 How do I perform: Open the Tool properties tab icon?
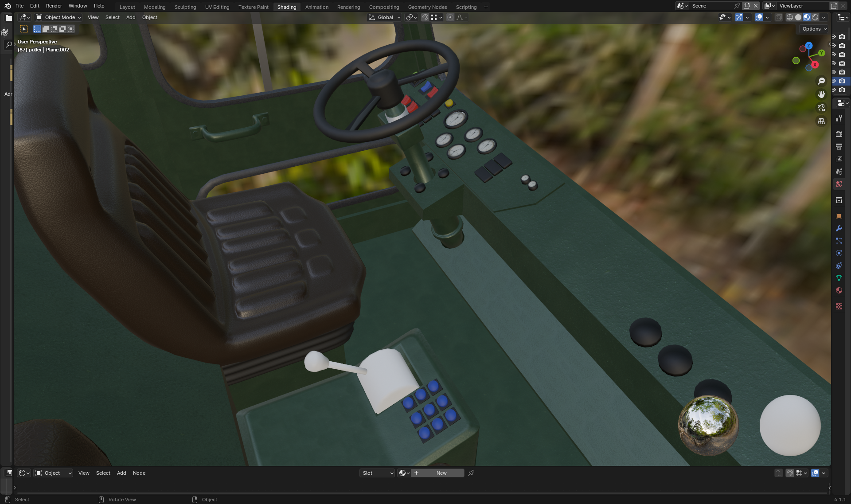pyautogui.click(x=839, y=118)
